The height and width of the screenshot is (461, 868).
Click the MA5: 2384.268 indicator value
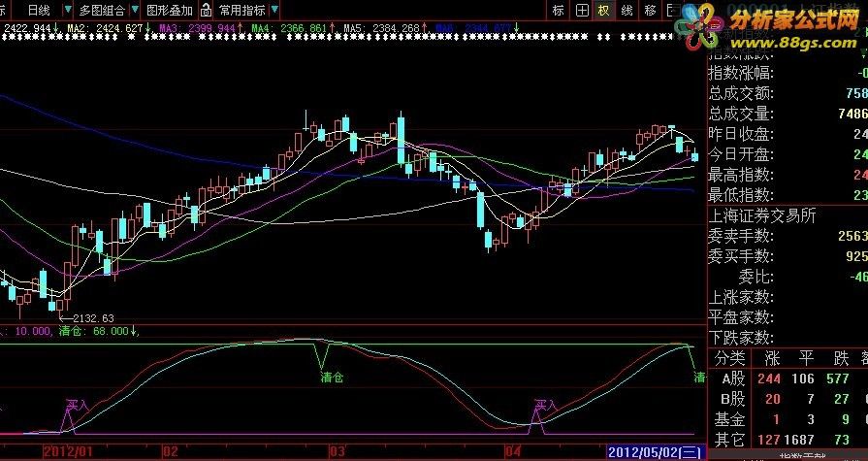[x=384, y=28]
